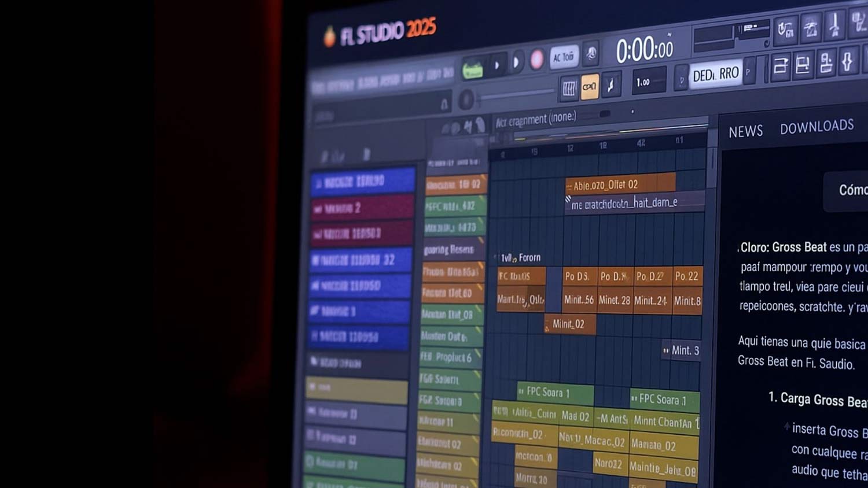Click the red record button

537,60
